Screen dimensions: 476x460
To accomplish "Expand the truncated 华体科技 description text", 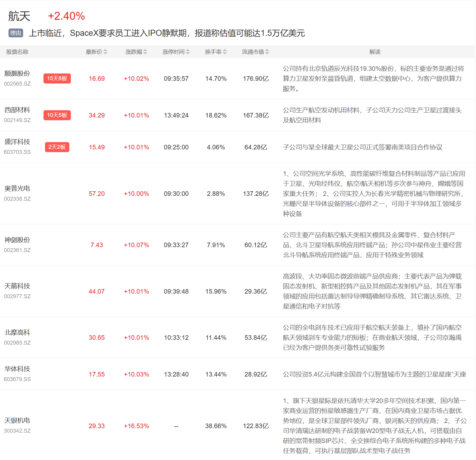I will (374, 374).
